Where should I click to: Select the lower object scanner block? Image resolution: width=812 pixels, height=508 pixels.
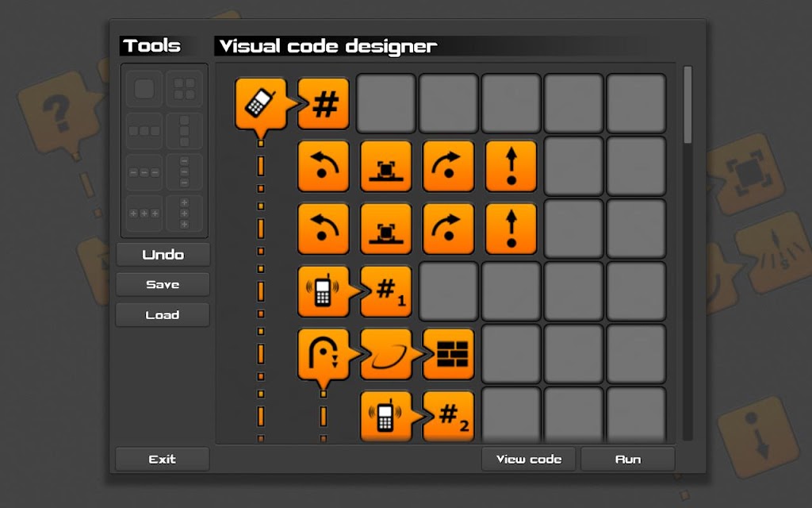[x=386, y=229]
